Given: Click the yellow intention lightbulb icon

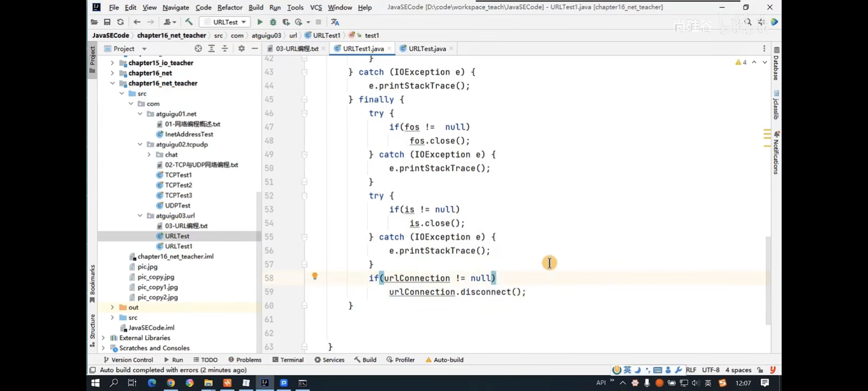Looking at the screenshot, I should [x=315, y=276].
